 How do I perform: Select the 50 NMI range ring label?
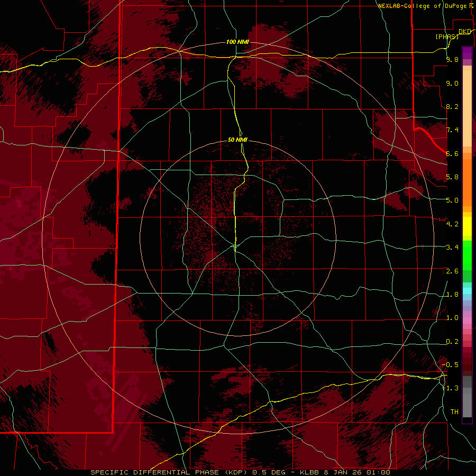tap(237, 140)
